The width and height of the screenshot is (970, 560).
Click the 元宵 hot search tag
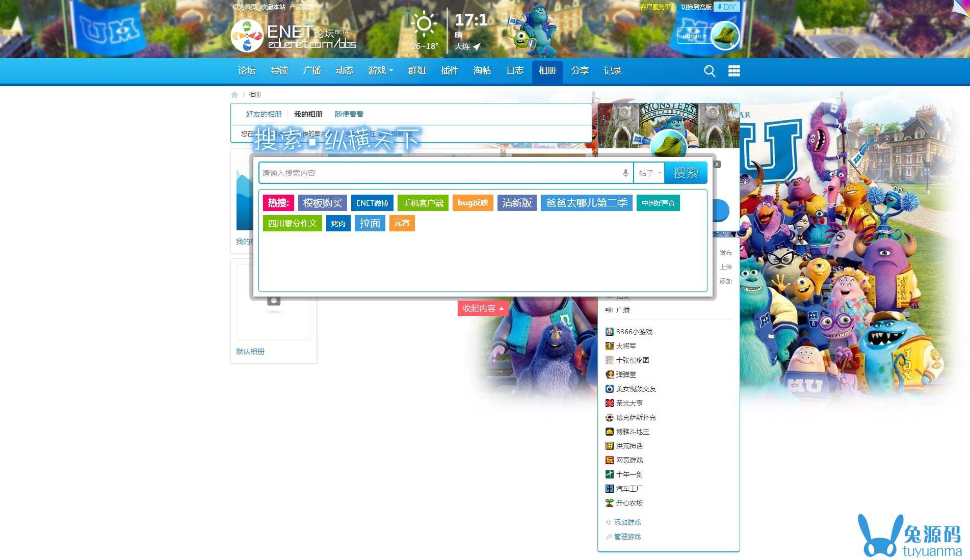[402, 223]
